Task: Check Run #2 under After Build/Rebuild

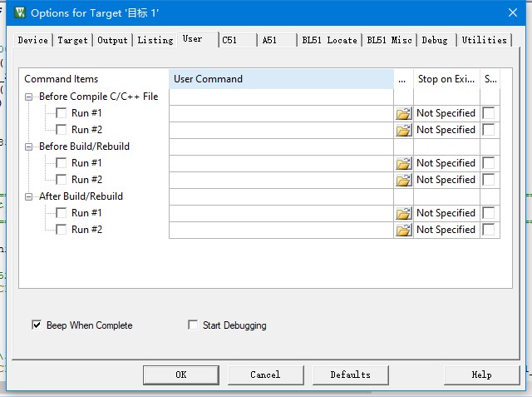Action: pyautogui.click(x=62, y=230)
